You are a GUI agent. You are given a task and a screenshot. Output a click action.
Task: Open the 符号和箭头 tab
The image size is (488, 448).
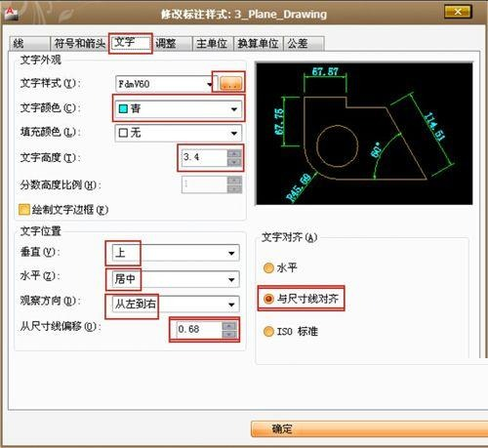pyautogui.click(x=79, y=43)
